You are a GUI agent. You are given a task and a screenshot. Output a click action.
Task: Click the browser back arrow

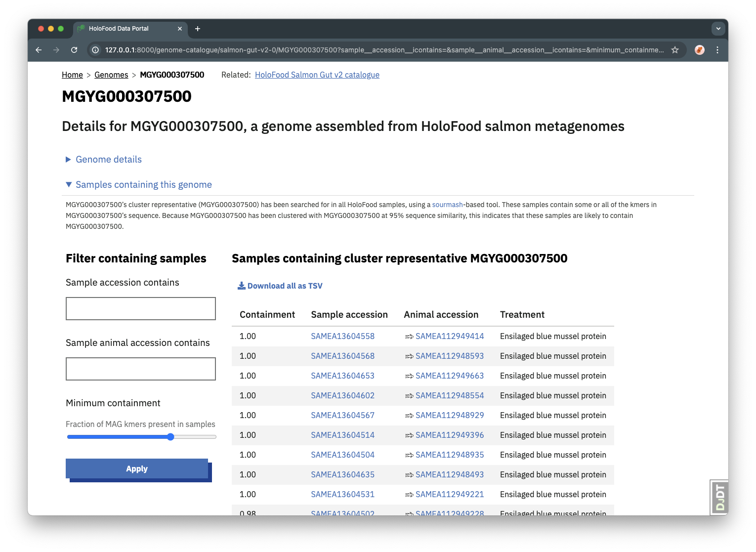click(x=39, y=50)
